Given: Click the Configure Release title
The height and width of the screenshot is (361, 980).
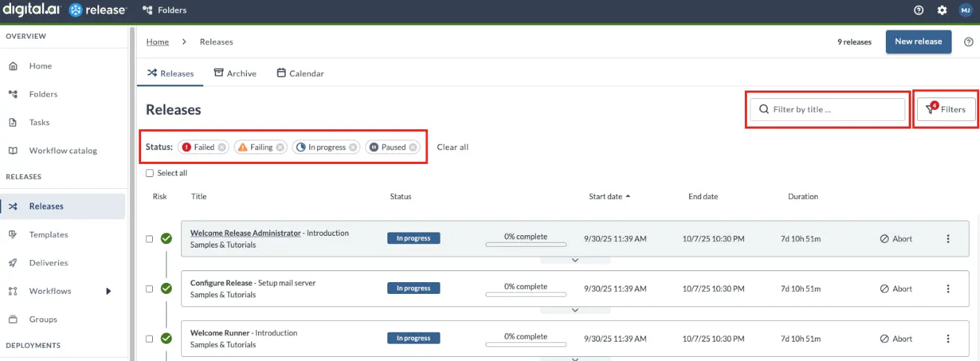Looking at the screenshot, I should [x=221, y=283].
